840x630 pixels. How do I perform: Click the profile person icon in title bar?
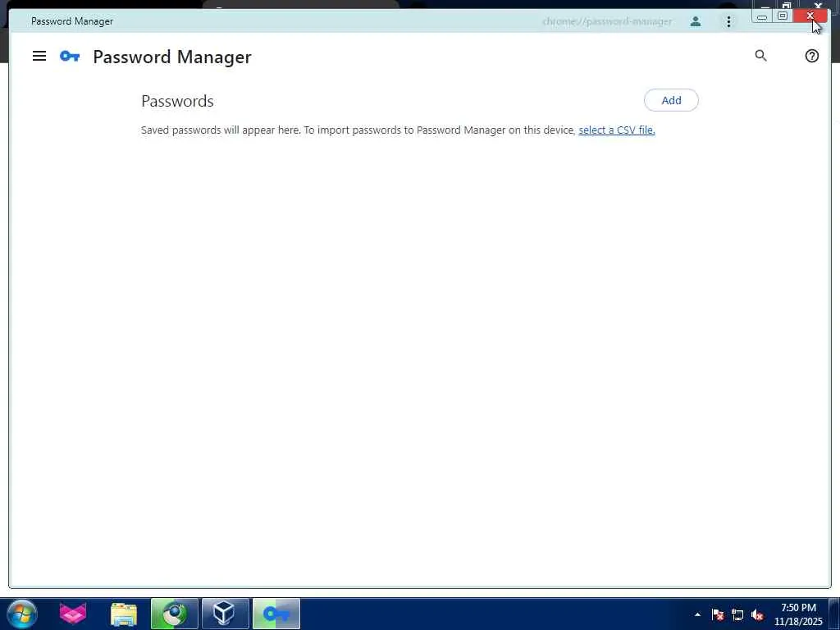coord(696,21)
